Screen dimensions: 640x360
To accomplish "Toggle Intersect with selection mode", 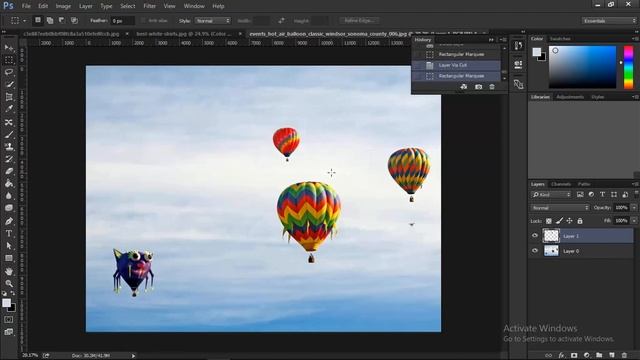I will [x=74, y=20].
